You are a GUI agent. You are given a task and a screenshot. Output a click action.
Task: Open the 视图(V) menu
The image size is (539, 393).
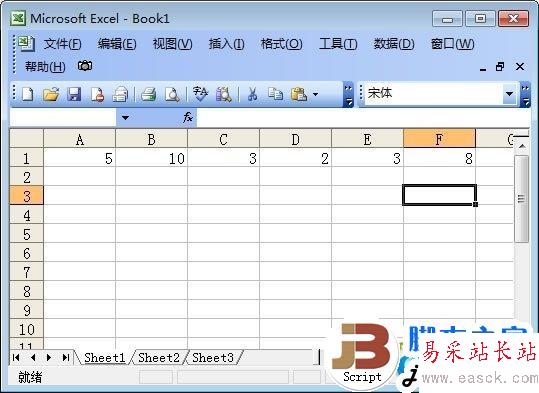[172, 44]
